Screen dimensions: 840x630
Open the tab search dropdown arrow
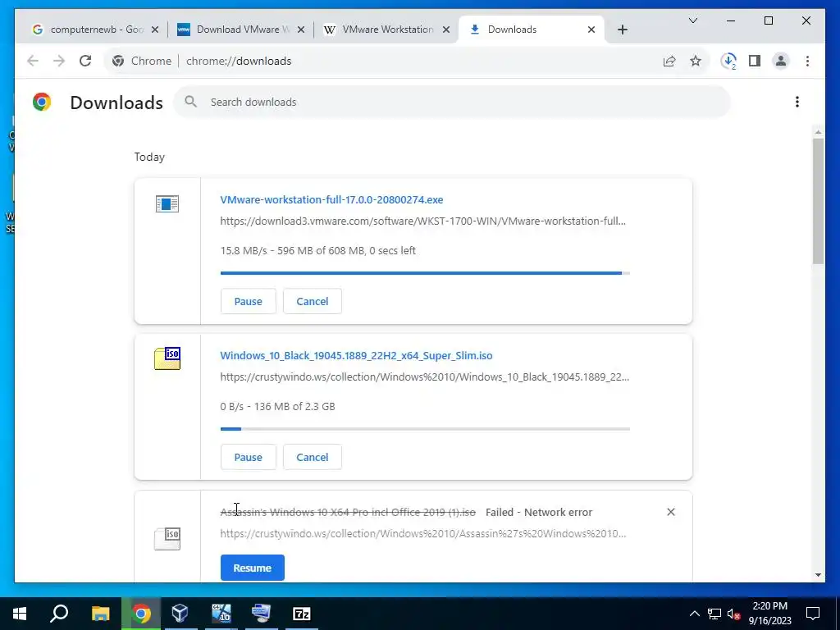[x=692, y=21]
